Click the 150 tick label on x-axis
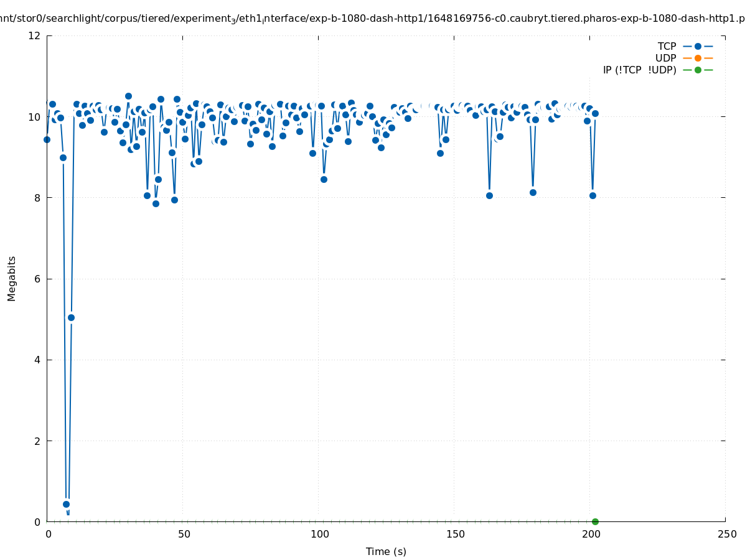The image size is (745, 560). (x=455, y=534)
